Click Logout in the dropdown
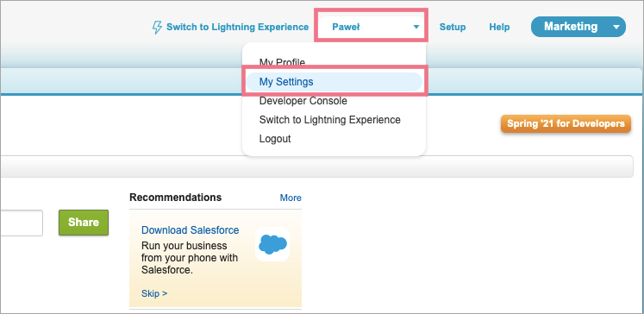 coord(275,139)
